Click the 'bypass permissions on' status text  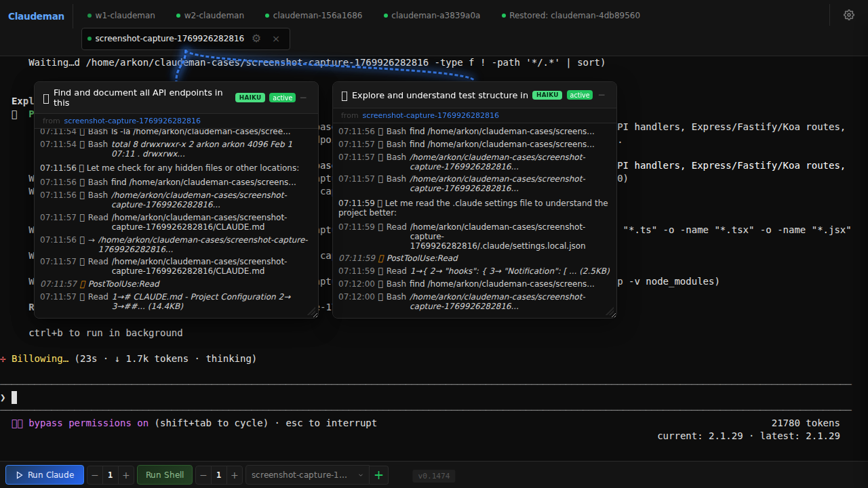88,423
